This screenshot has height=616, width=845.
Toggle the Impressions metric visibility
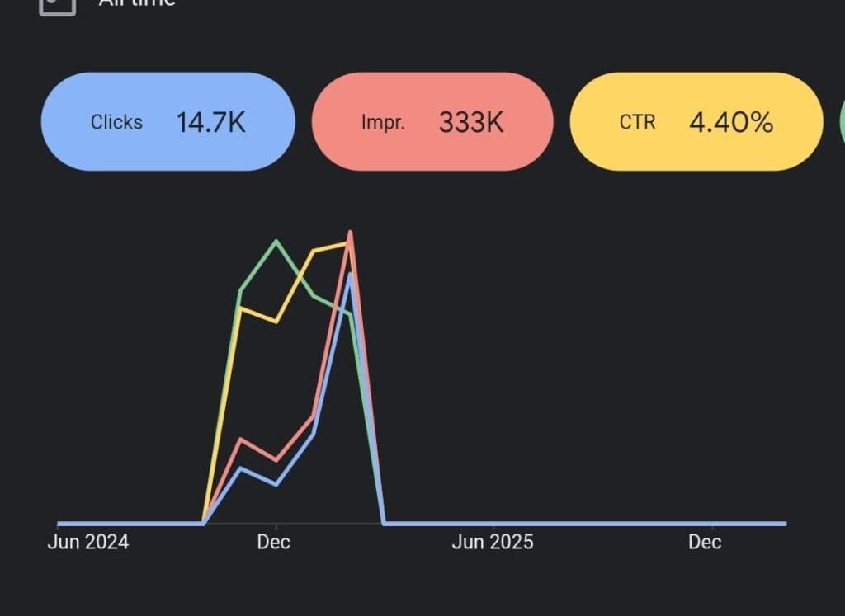[432, 121]
